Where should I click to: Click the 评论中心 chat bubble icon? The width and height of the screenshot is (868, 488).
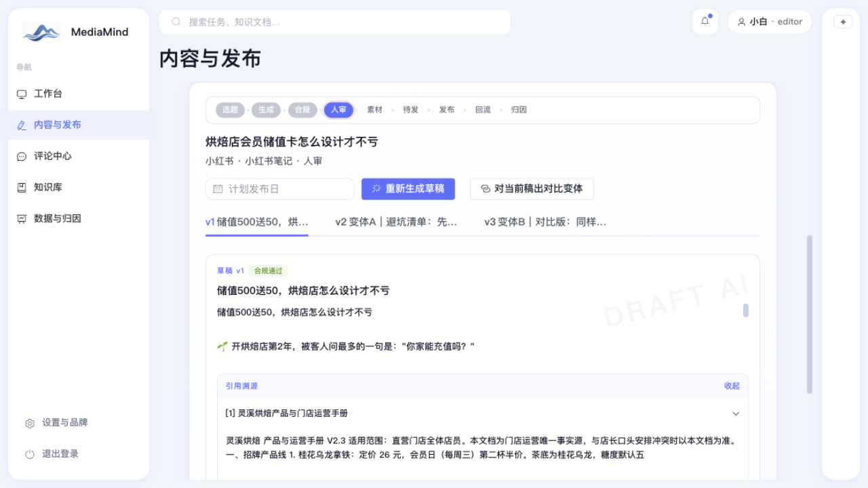pos(22,157)
